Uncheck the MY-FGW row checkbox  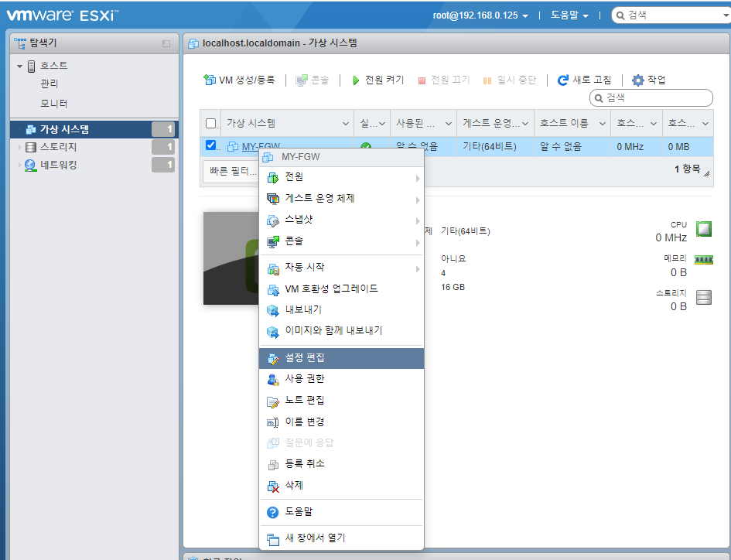click(x=210, y=145)
